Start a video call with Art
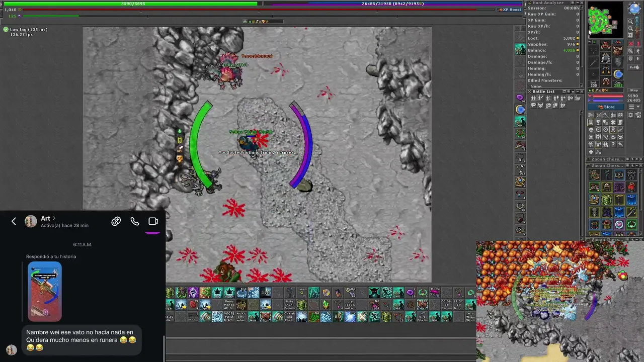Screen dimensions: 644x362 coord(153,221)
